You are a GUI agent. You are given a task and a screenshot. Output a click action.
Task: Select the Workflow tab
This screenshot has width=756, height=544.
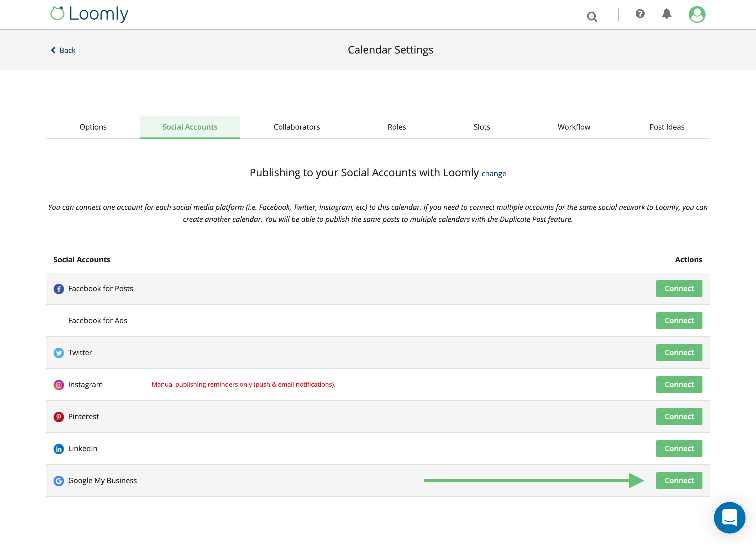click(574, 127)
